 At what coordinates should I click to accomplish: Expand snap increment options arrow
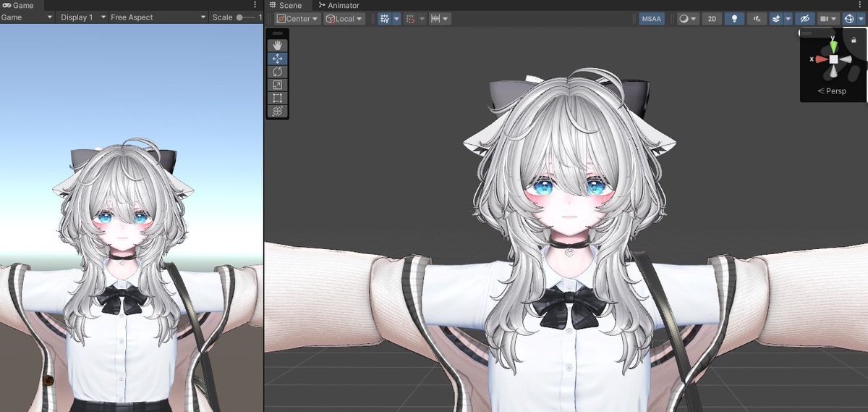(422, 19)
